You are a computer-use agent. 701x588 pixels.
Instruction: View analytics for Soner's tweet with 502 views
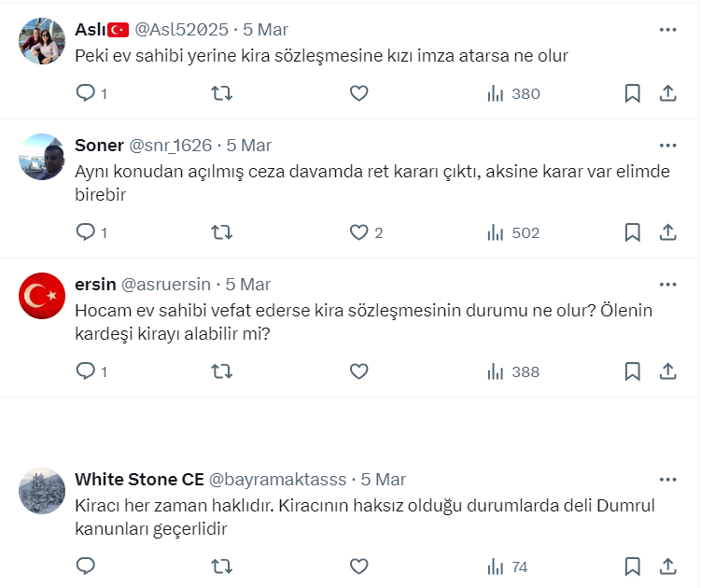[513, 232]
